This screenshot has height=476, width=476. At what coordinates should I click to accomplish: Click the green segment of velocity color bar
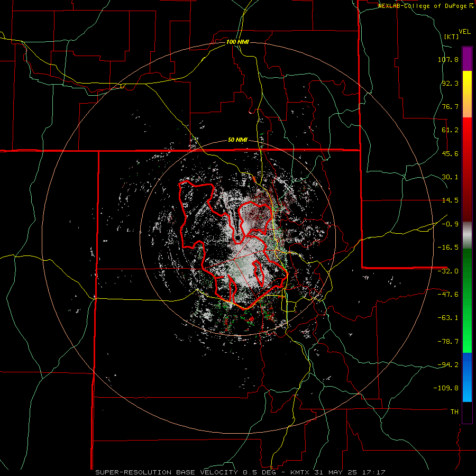467,300
